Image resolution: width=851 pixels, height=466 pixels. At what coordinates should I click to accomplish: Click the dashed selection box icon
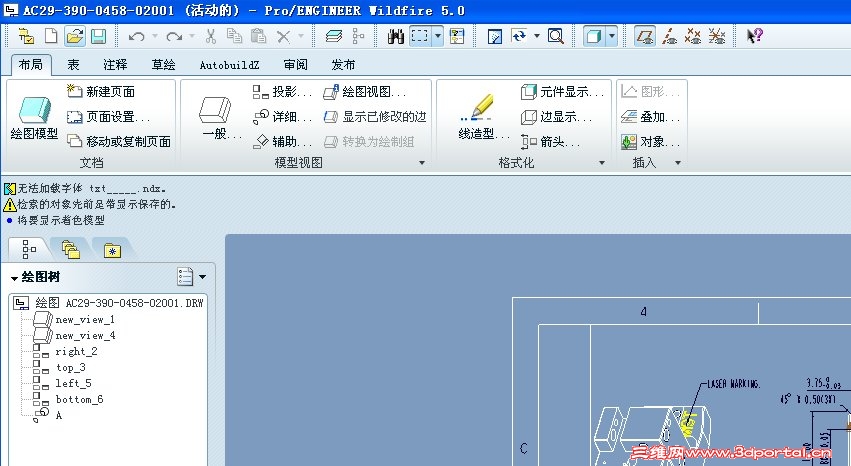[420, 36]
